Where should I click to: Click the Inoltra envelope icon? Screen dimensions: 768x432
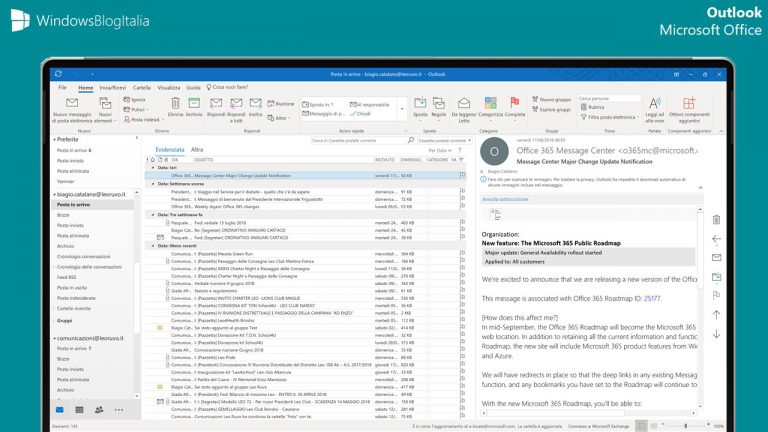[x=256, y=103]
